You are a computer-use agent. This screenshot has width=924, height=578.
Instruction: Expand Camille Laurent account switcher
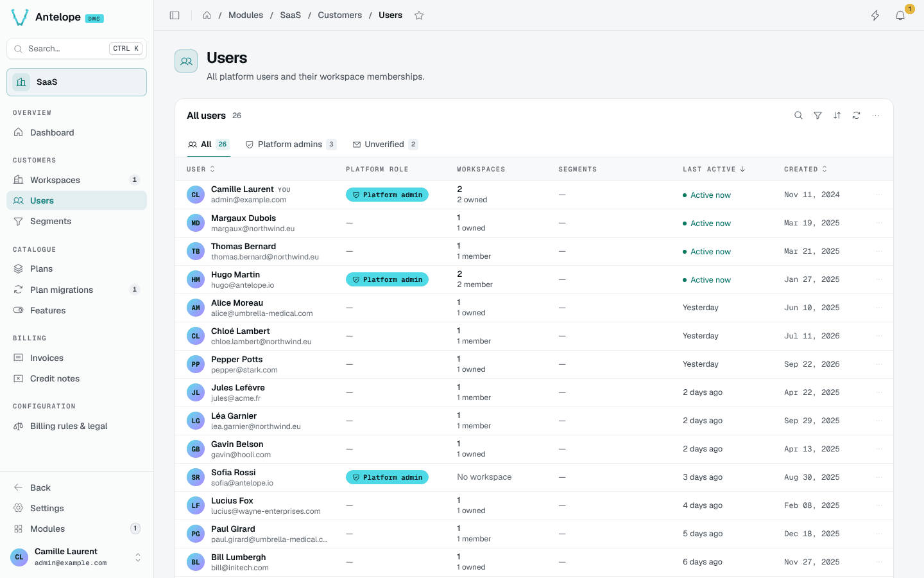click(76, 557)
